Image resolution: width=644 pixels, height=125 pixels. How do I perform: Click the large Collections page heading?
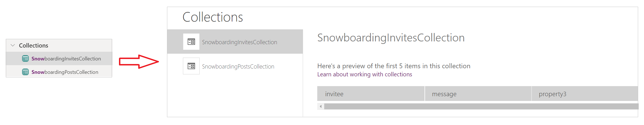coord(213,17)
